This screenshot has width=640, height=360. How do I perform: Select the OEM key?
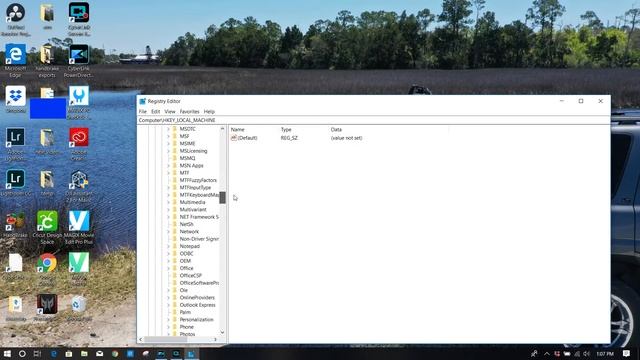coord(185,261)
